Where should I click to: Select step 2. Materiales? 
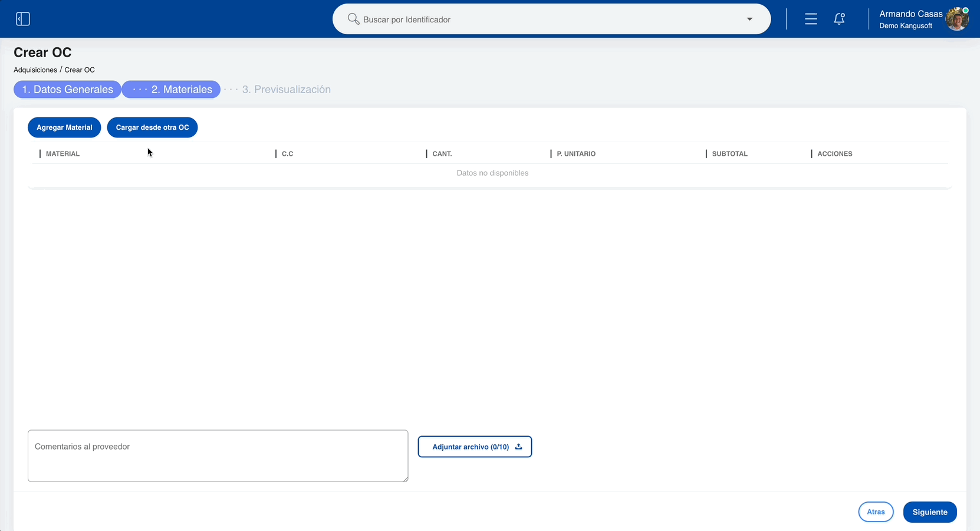[x=172, y=89]
